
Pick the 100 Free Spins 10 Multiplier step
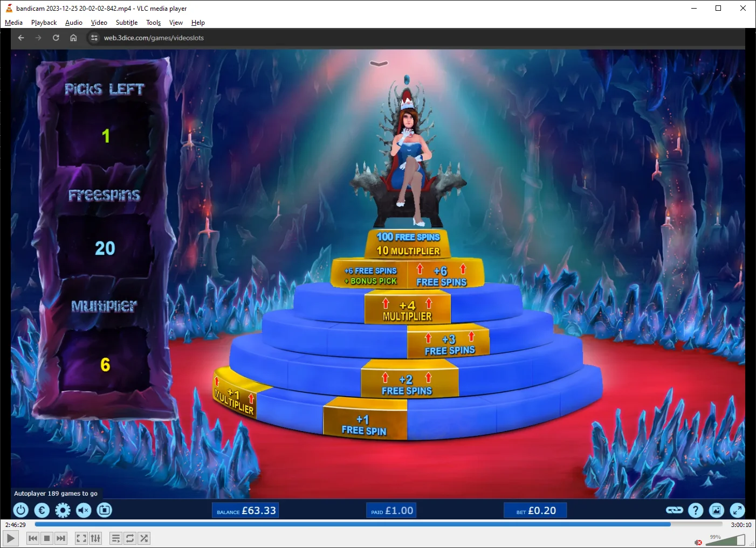pos(408,244)
